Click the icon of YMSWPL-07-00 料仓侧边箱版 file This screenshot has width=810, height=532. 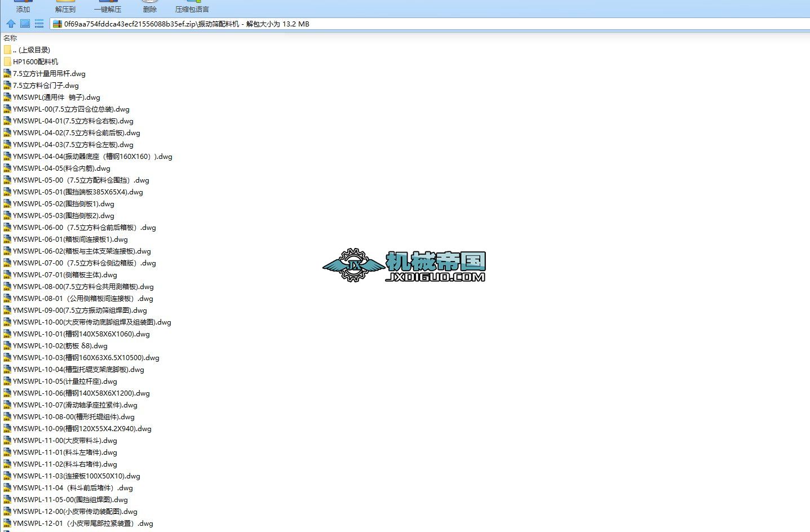[7, 263]
